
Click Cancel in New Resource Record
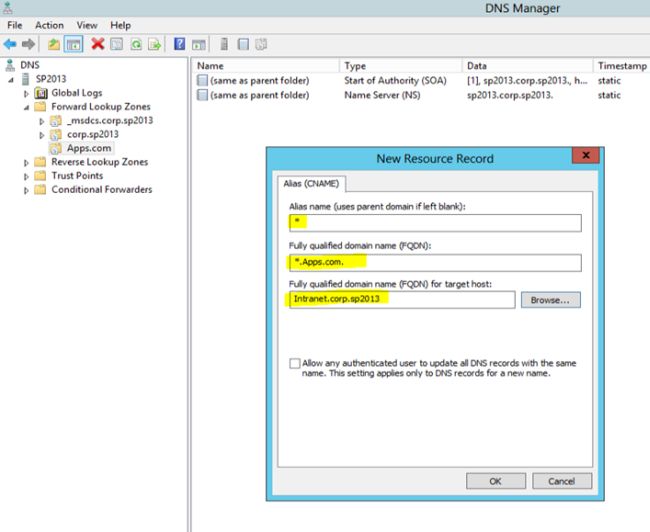562,481
